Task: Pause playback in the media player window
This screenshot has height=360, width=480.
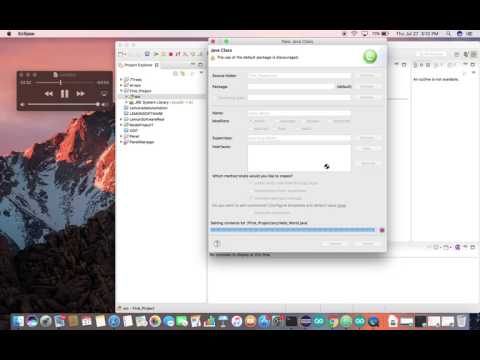Action: 64,94
